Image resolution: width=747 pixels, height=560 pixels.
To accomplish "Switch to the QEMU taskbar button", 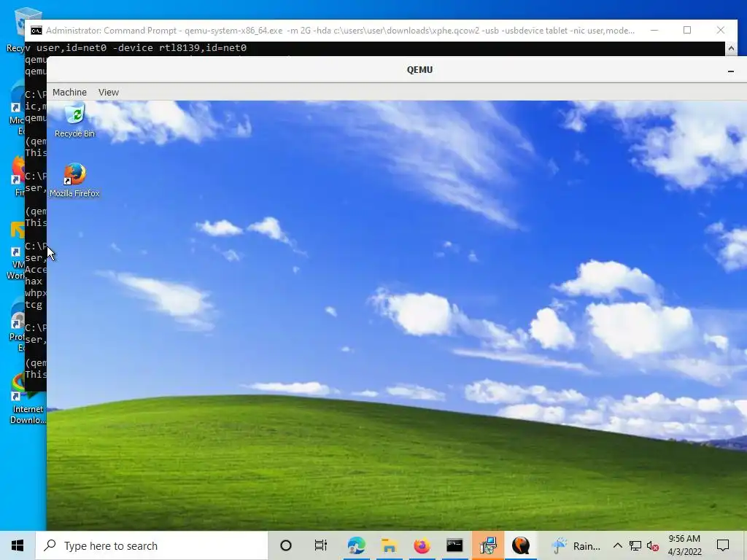I will tap(521, 545).
